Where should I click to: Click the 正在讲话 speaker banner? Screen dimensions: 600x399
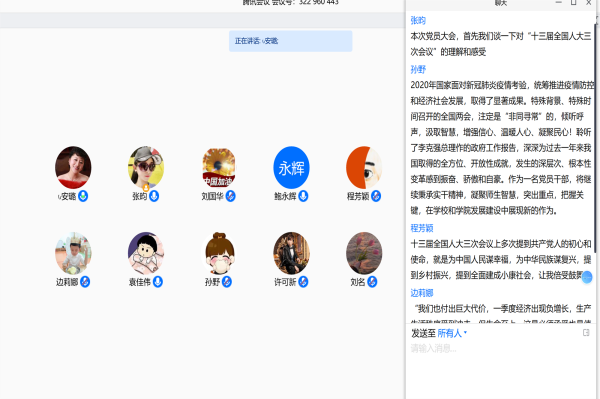(290, 41)
